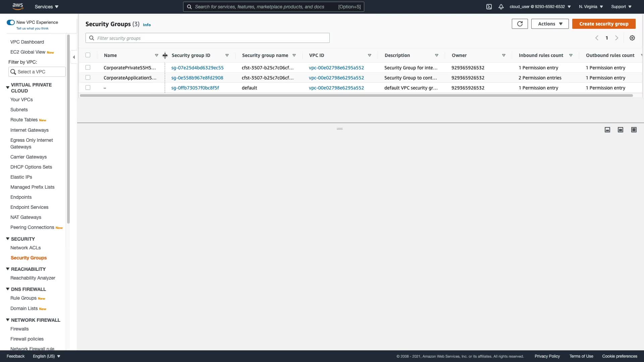Set split panel to medium size icon

pyautogui.click(x=621, y=130)
